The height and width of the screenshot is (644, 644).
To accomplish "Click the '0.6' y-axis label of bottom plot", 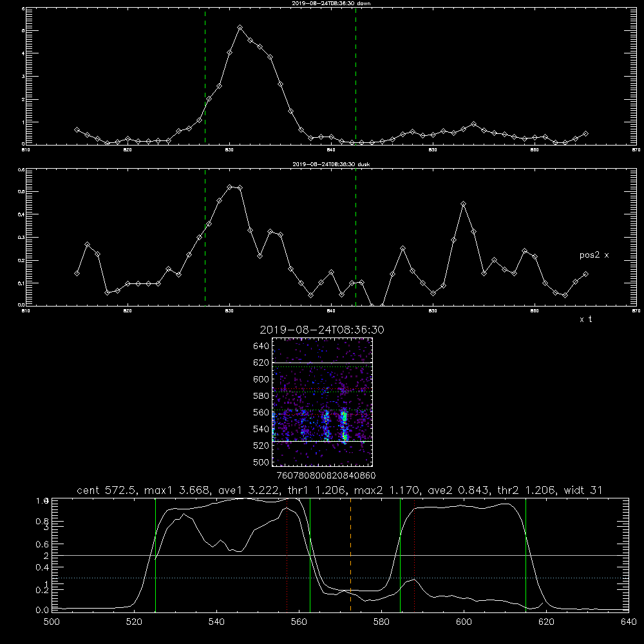I will point(42,544).
